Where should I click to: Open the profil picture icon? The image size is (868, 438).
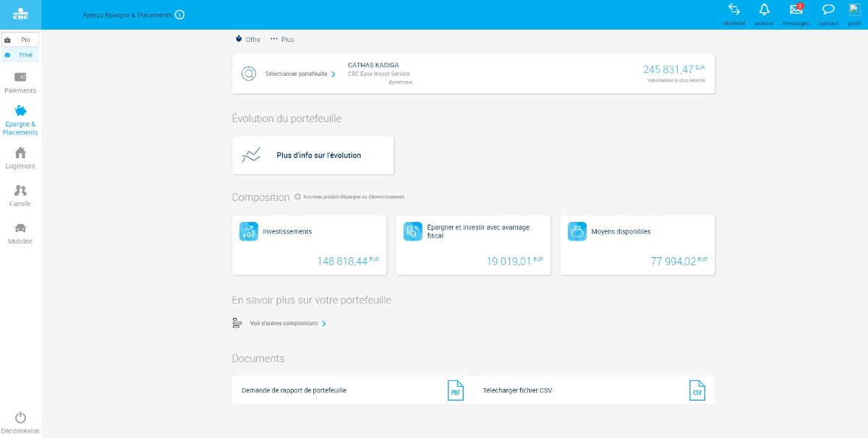coord(854,10)
